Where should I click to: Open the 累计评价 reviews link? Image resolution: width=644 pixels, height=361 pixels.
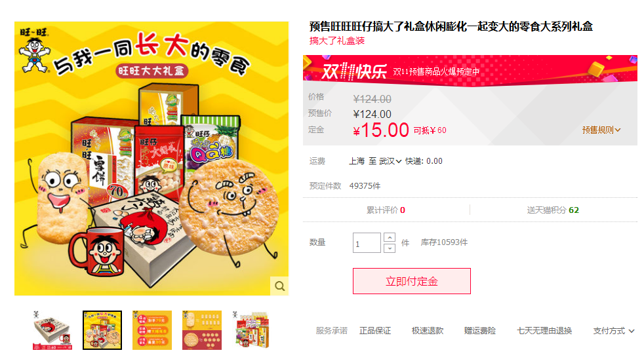coord(386,210)
